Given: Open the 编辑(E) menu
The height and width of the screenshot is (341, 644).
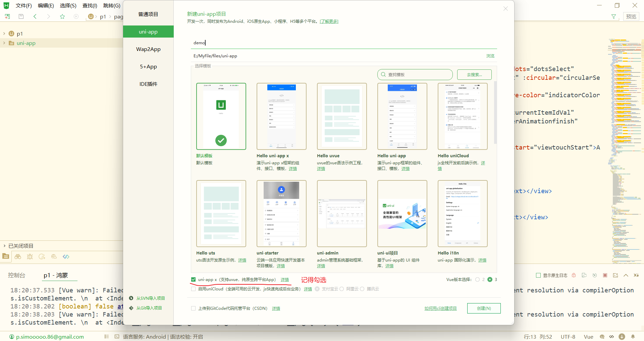Looking at the screenshot, I should pyautogui.click(x=46, y=5).
